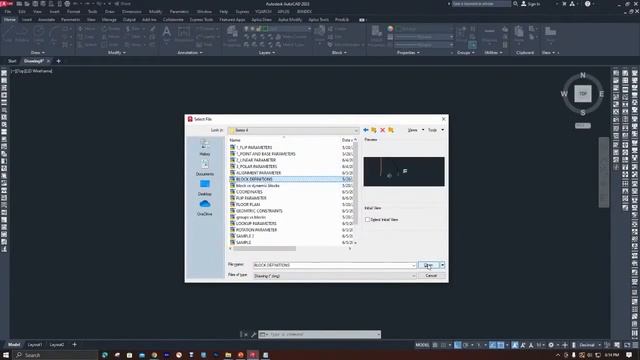640x360 pixels.
Task: Toggle Polar tracking in the status bar
Action: pyautogui.click(x=466, y=345)
